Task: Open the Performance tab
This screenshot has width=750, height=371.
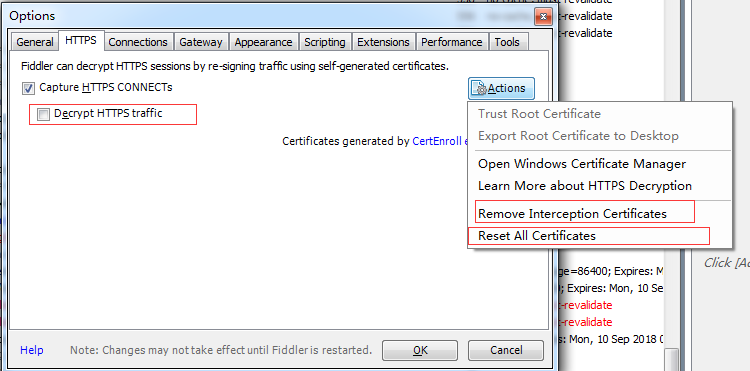Action: (x=452, y=42)
